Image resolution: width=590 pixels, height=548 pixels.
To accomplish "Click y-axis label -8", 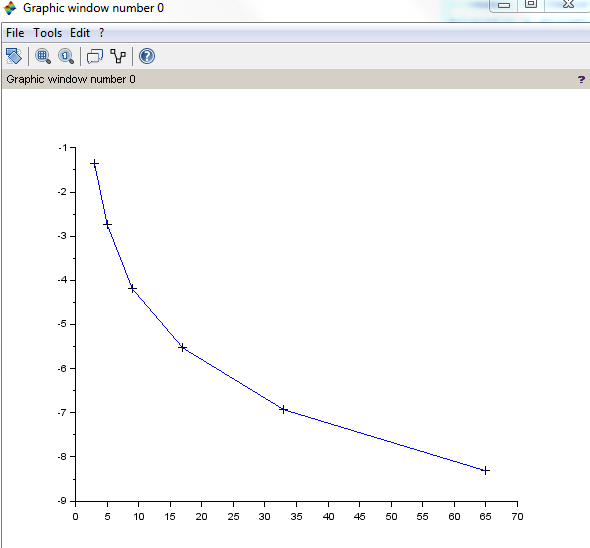I will [x=62, y=457].
